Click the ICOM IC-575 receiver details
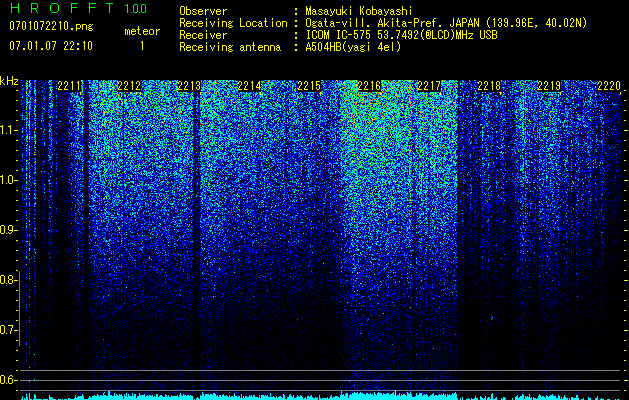Image resolution: width=629 pixels, height=400 pixels. click(401, 35)
